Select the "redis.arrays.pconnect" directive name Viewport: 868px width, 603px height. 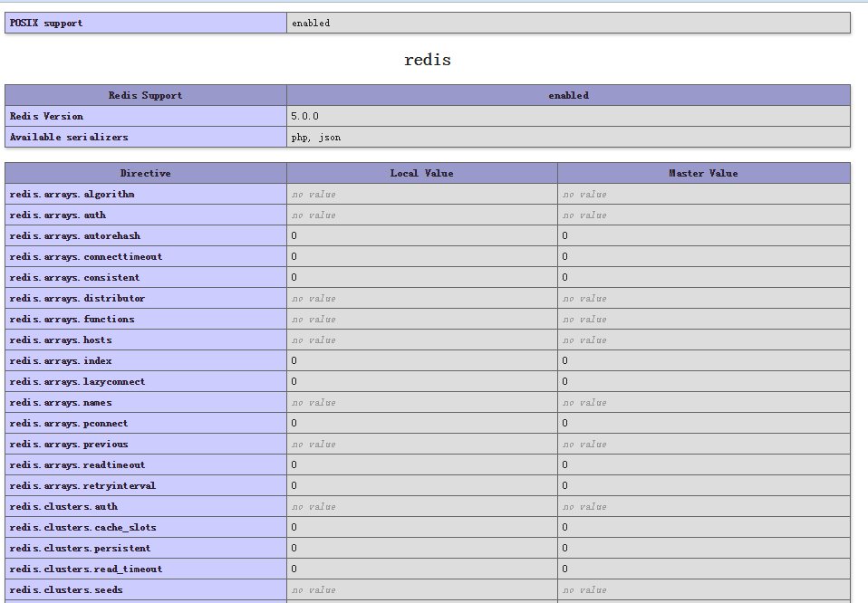[69, 423]
